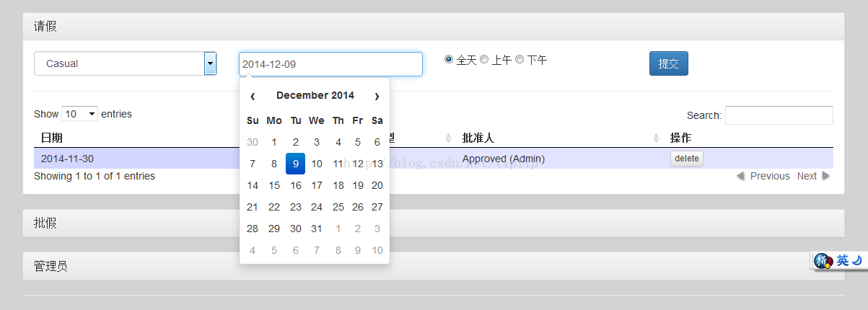The image size is (868, 310).
Task: Select the 全天 radio option
Action: 449,59
